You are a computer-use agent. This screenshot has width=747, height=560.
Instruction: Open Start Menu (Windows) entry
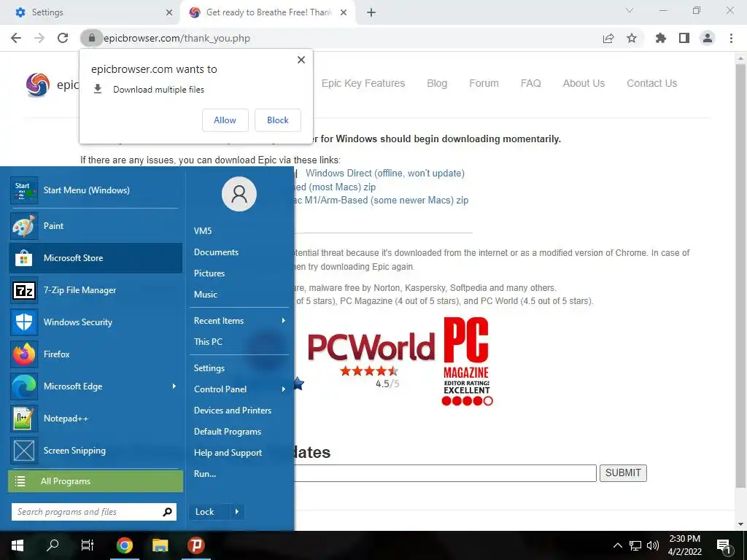tap(96, 190)
